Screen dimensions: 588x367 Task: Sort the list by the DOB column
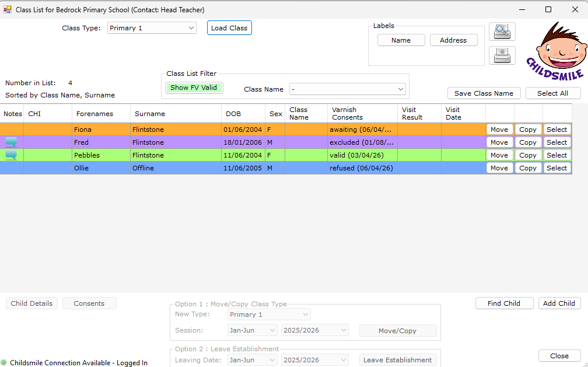(233, 114)
